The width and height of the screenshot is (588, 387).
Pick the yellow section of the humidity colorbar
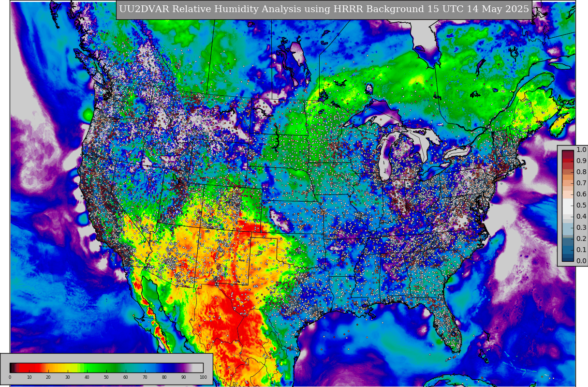coord(70,368)
